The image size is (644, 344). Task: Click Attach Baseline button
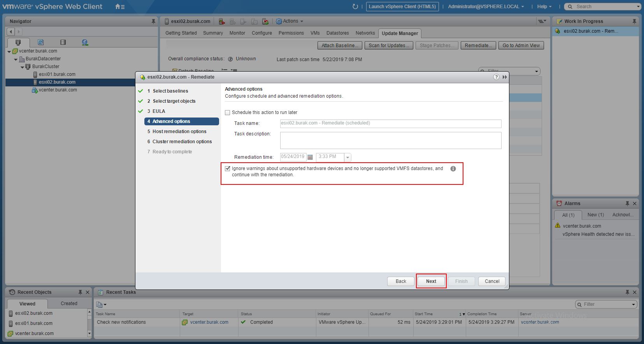coord(340,46)
